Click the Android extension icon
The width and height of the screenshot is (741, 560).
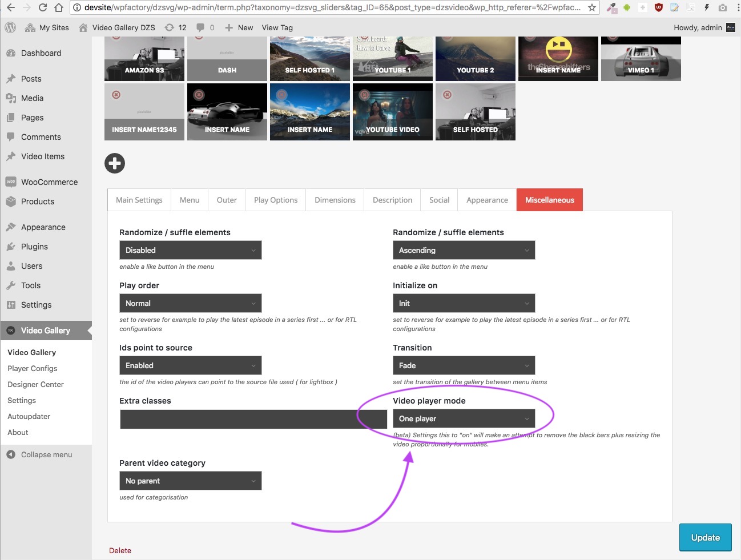coord(627,7)
